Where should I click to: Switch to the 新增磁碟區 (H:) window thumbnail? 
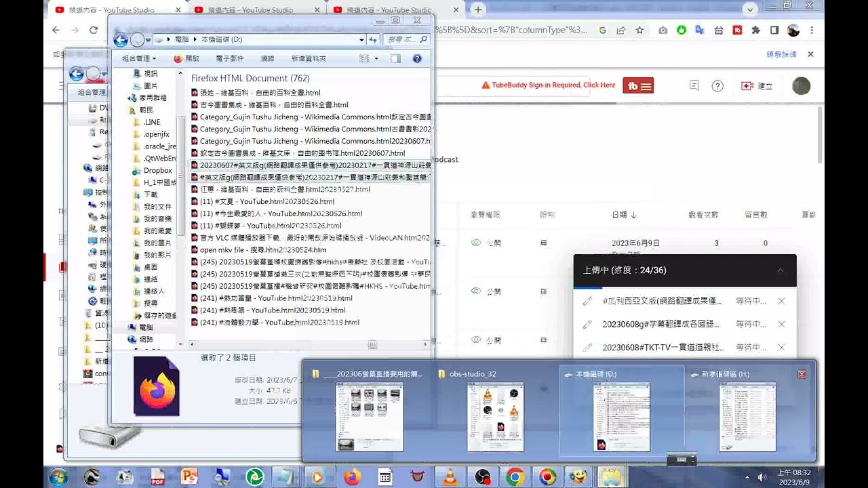click(x=747, y=411)
